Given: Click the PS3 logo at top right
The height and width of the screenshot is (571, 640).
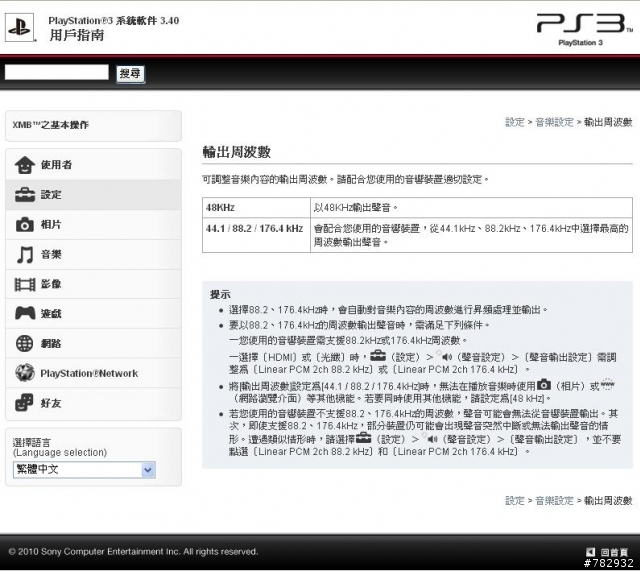Looking at the screenshot, I should pos(584,29).
